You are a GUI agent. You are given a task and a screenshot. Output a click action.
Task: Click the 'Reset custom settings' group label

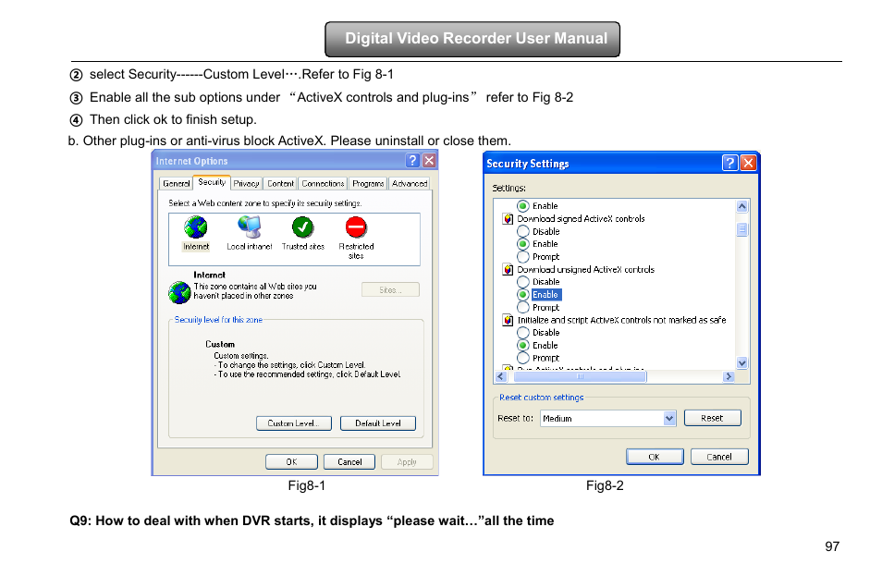[x=541, y=398]
